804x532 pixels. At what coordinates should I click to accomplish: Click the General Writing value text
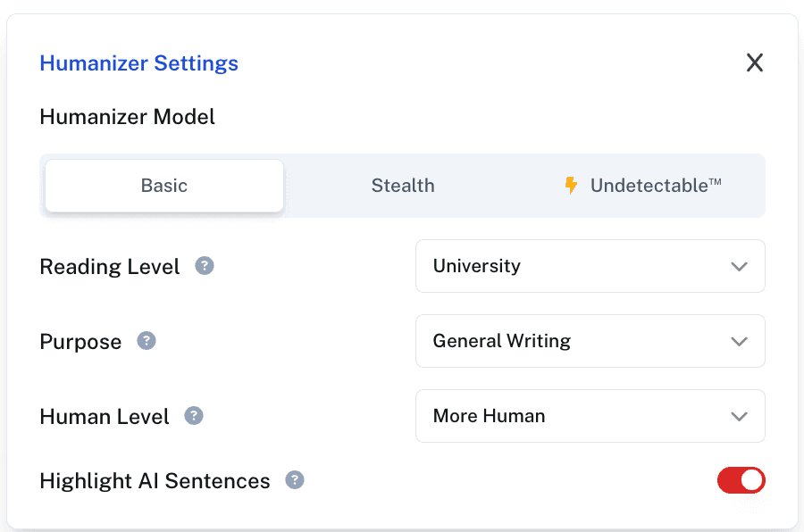[x=501, y=341]
